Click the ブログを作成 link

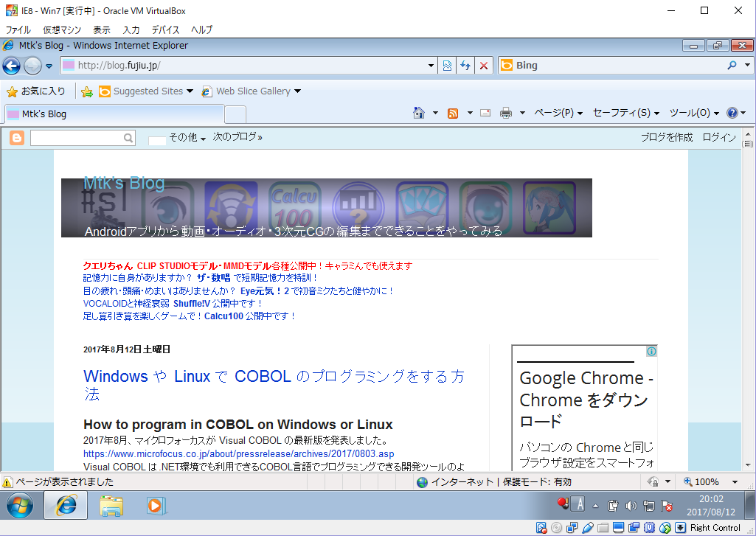tap(667, 137)
